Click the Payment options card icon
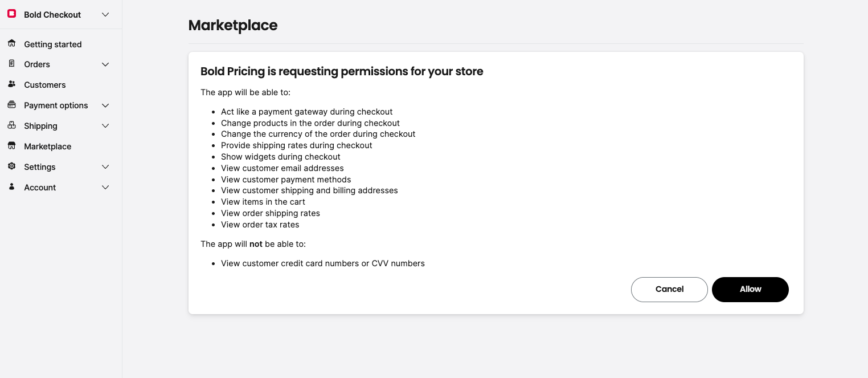Screen dimensions: 868x378 [11, 105]
